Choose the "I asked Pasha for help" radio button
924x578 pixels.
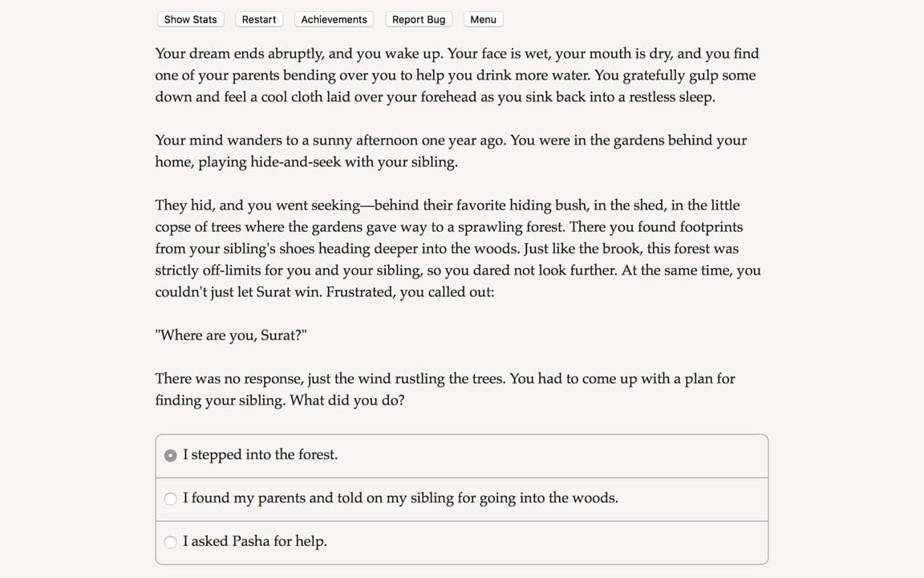(170, 542)
